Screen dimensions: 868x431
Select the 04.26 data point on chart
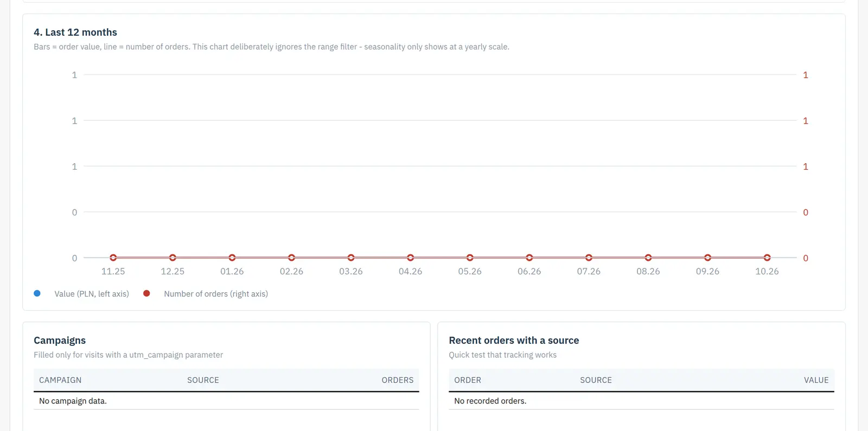coord(410,258)
